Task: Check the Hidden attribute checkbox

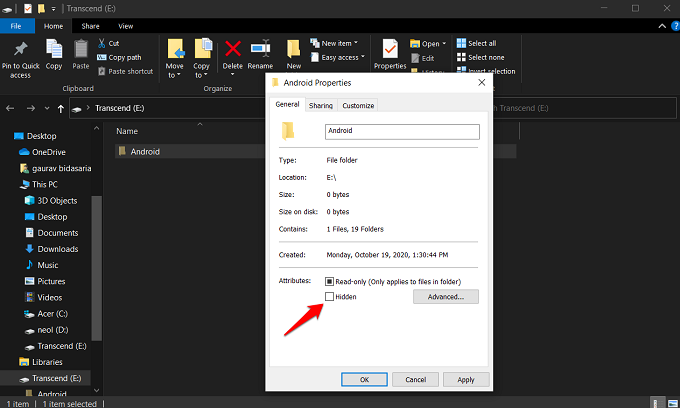Action: (329, 297)
